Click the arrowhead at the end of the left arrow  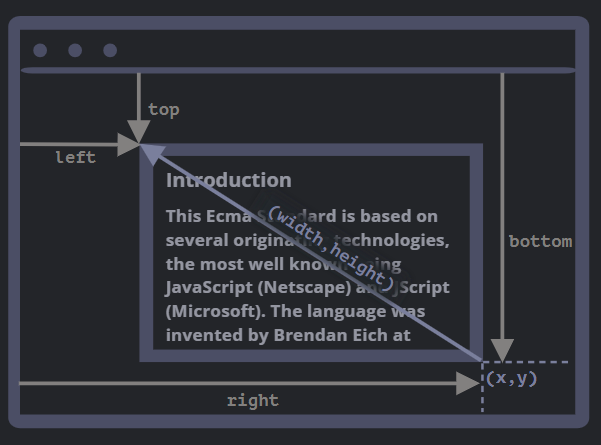pos(129,145)
